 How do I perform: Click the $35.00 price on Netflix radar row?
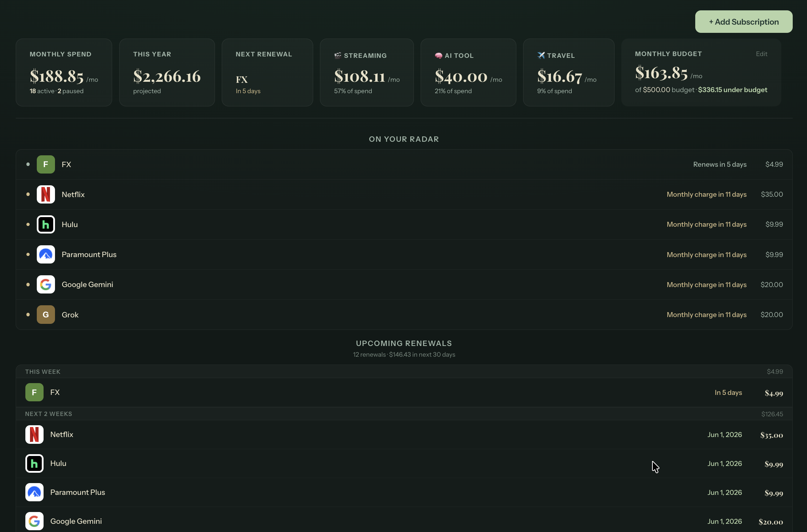point(772,195)
